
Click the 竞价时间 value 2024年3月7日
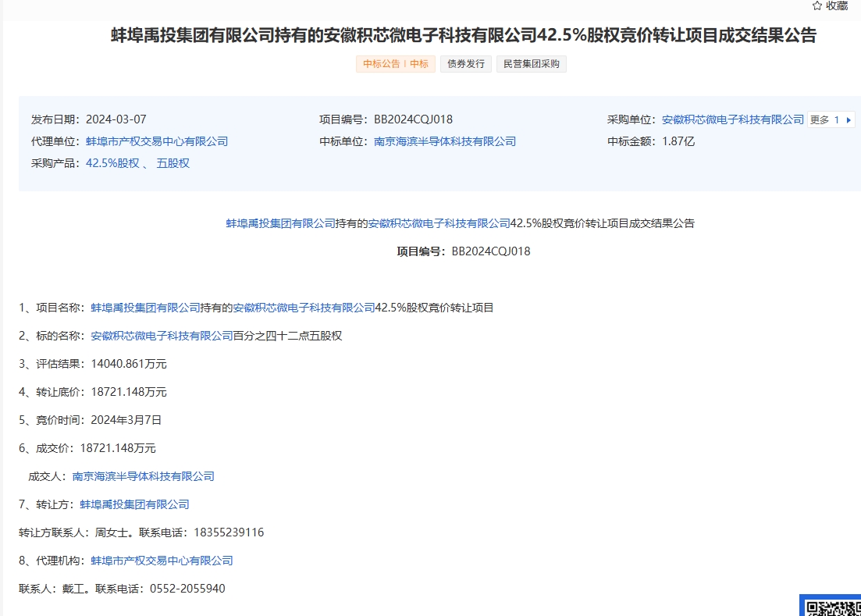coord(126,420)
